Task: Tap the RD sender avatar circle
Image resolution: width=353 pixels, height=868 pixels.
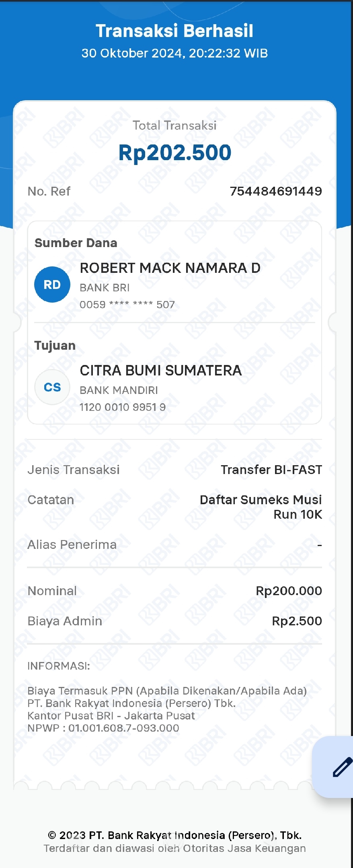Action: [52, 285]
